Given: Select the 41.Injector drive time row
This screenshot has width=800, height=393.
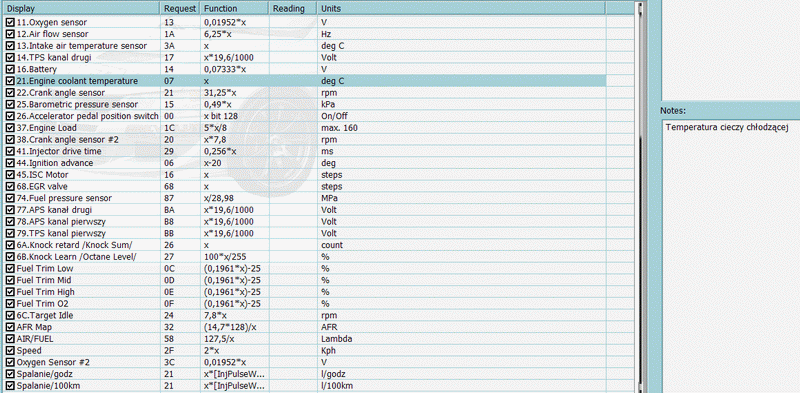Looking at the screenshot, I should point(305,152).
